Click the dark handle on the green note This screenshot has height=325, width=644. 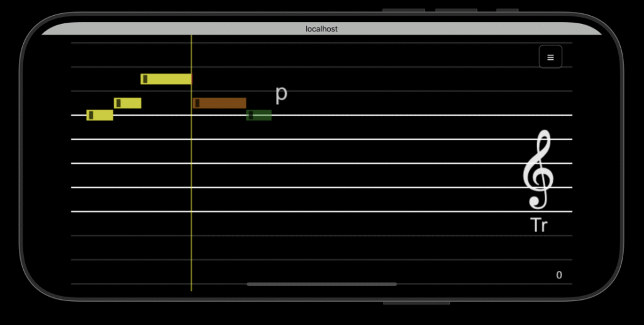[x=250, y=115]
